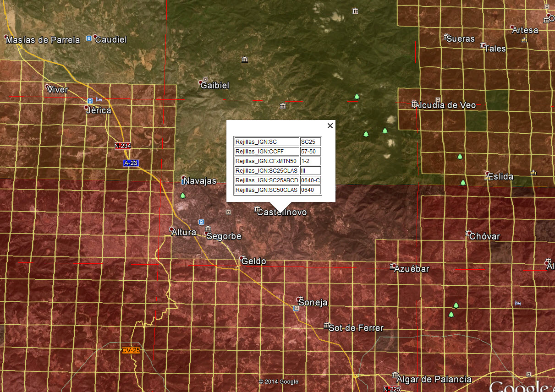This screenshot has width=555, height=392.
Task: Click the museum icon at Castellnovo
Action: click(x=258, y=209)
